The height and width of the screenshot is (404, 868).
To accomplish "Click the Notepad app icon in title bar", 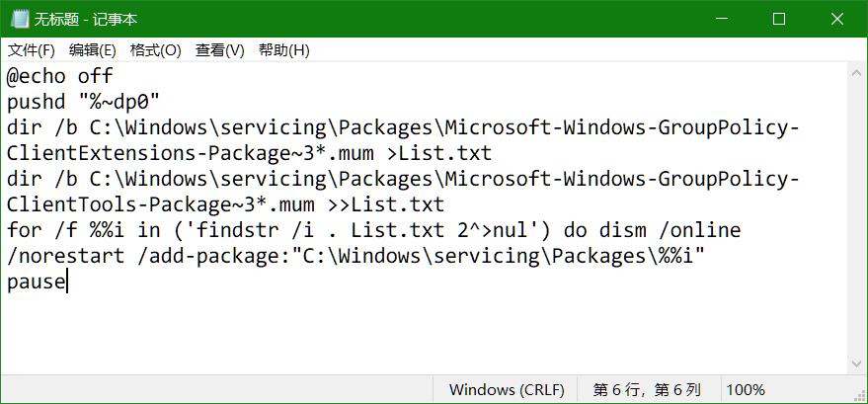I will 18,20.
